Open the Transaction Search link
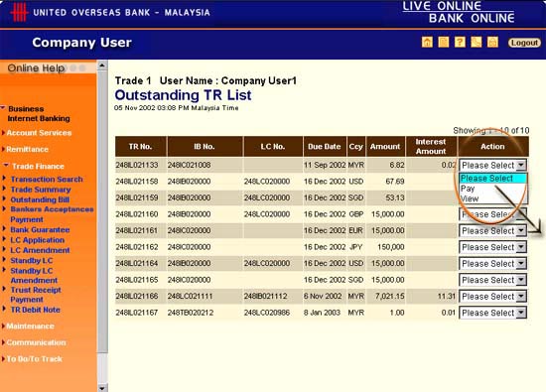Viewport: 546px width, 392px height. pyautogui.click(x=47, y=180)
